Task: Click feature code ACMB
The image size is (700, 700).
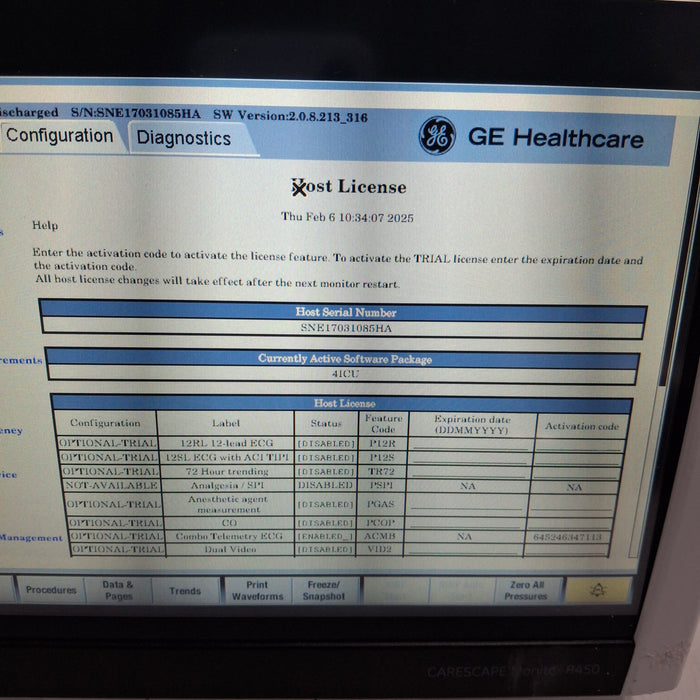Action: [379, 536]
